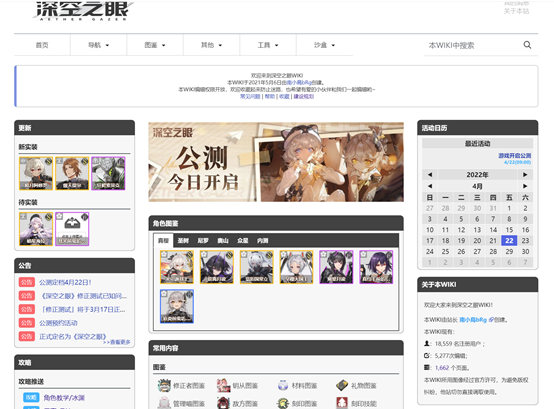Open the placeholder upload card in 待实装
Screen dimensions: 554x409
pos(72,229)
